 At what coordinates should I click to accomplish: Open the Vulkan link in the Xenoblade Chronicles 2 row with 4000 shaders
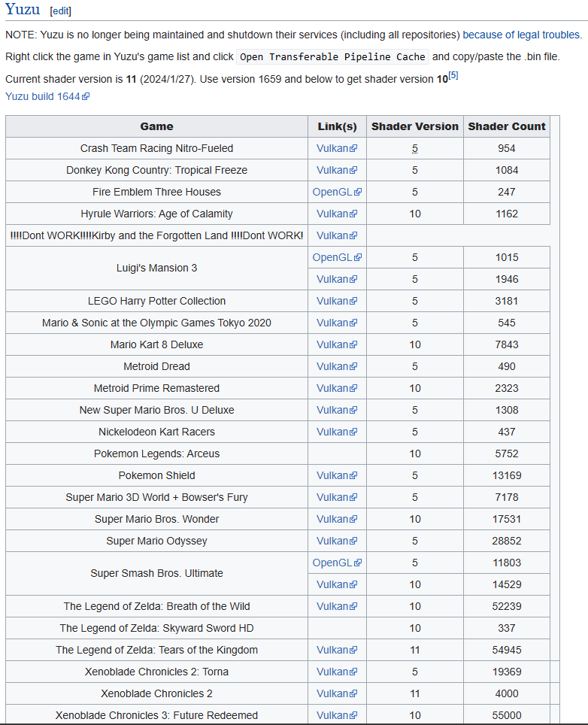[337, 693]
